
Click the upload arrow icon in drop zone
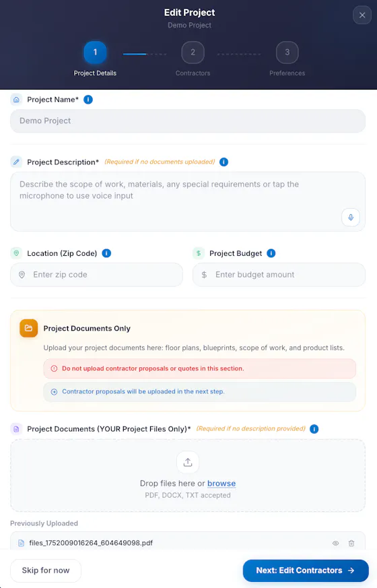tap(188, 462)
